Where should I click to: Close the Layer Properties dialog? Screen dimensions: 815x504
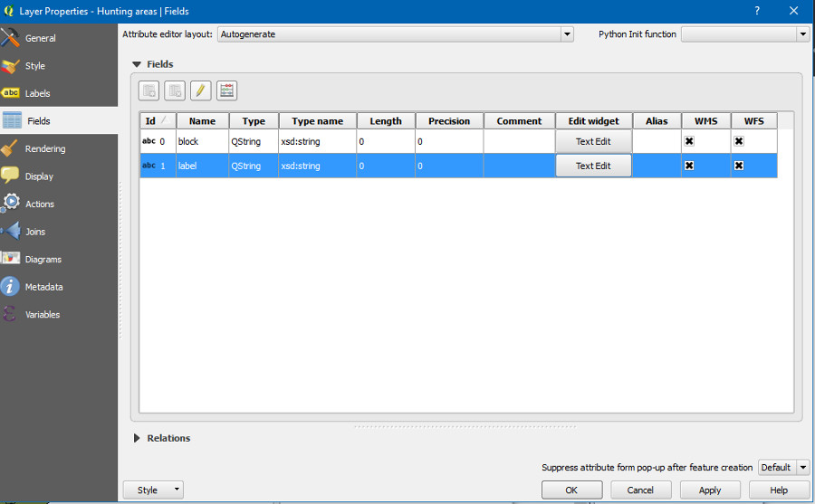tap(793, 10)
